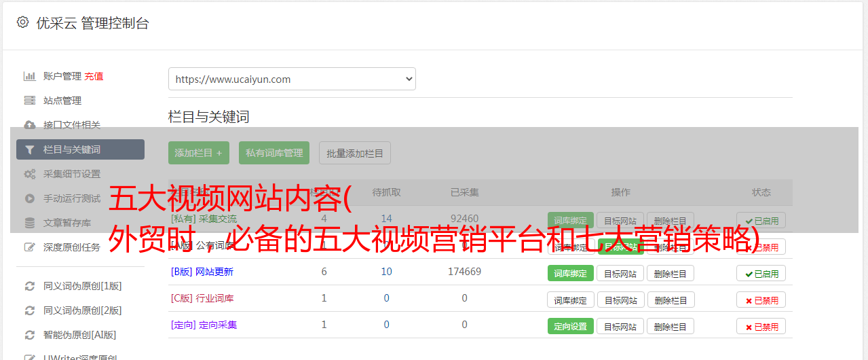Open 手动运行测试 in the sidebar
The image size is (868, 360).
tap(72, 198)
